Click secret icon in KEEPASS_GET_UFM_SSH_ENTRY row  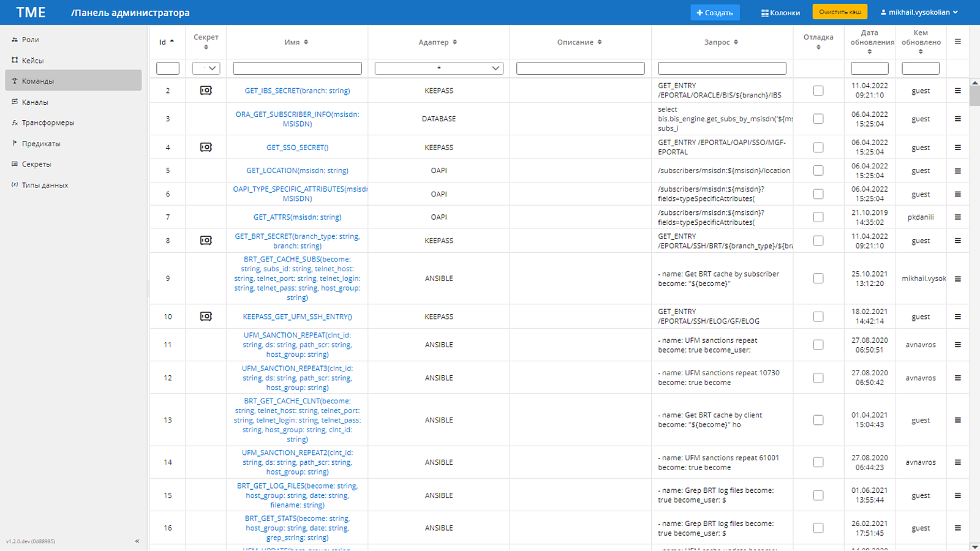(x=206, y=317)
